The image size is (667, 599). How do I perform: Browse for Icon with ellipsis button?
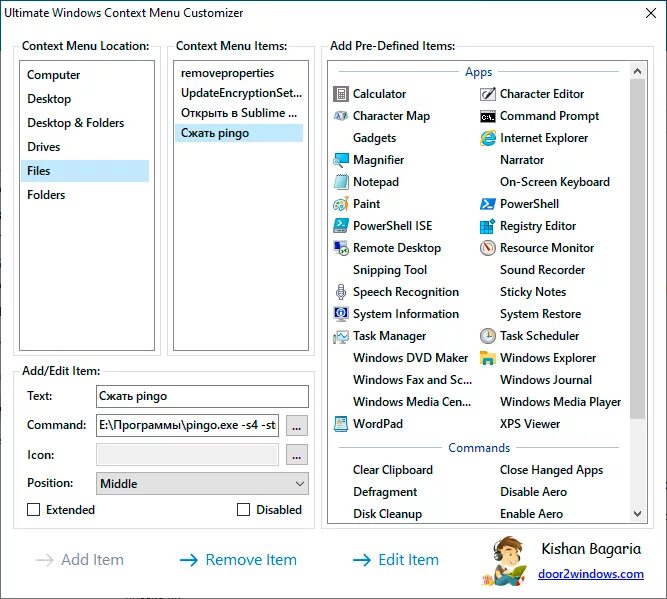pos(297,455)
